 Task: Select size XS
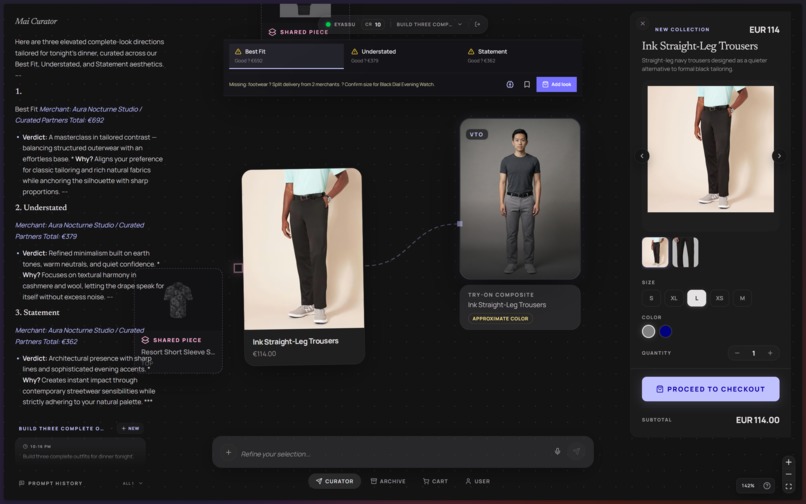tap(719, 298)
